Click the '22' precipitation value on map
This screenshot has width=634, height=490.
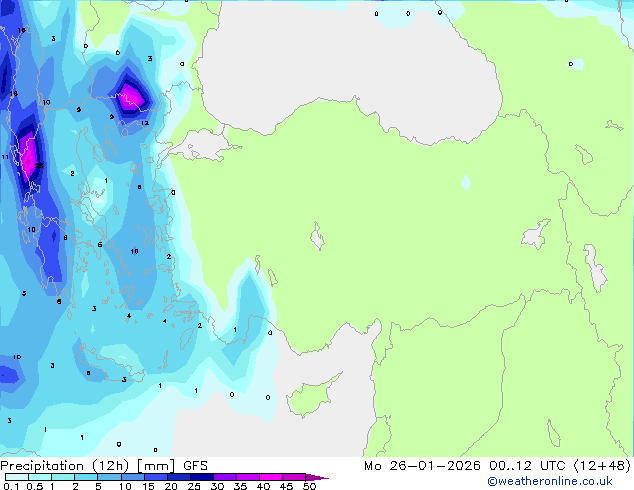[39, 166]
